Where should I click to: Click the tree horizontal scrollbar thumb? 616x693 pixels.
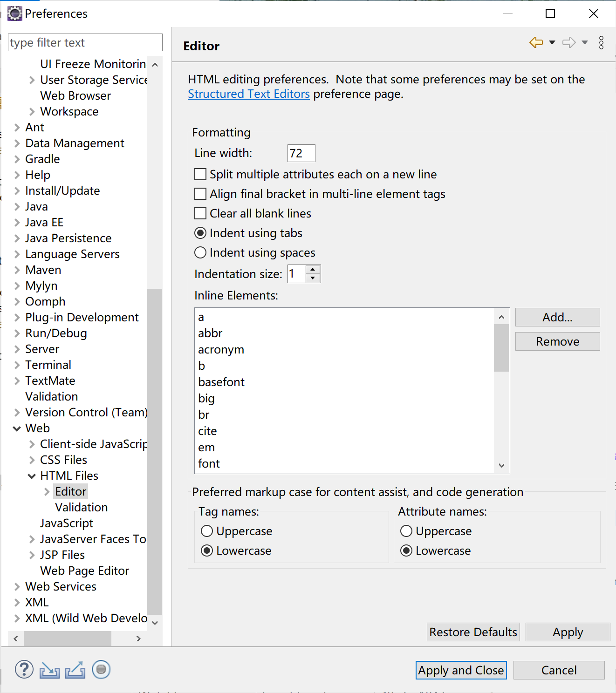pos(68,639)
